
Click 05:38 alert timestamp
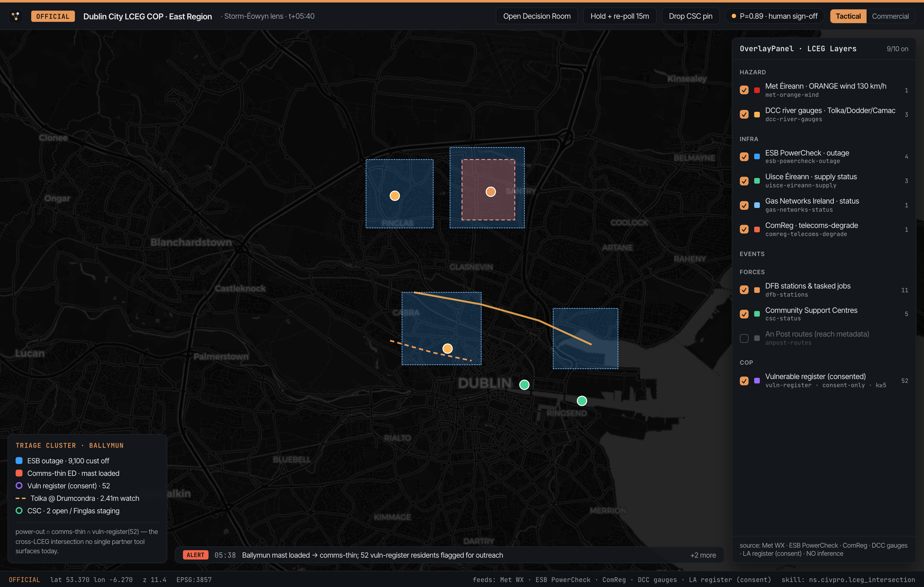pyautogui.click(x=225, y=555)
